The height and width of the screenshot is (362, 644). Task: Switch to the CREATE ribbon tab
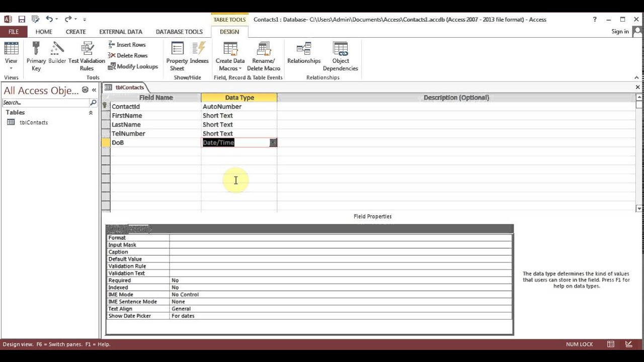tap(76, 32)
